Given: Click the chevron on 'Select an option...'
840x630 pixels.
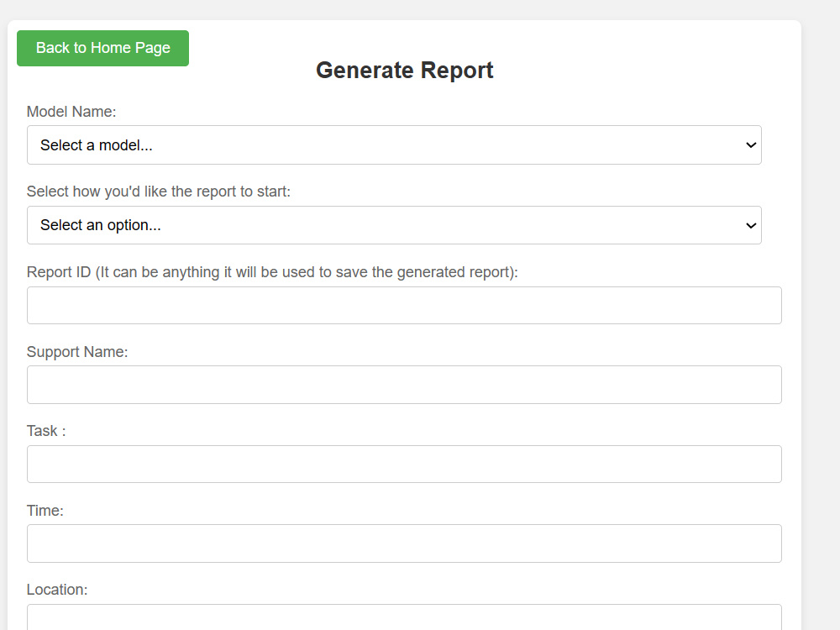Looking at the screenshot, I should [x=750, y=225].
